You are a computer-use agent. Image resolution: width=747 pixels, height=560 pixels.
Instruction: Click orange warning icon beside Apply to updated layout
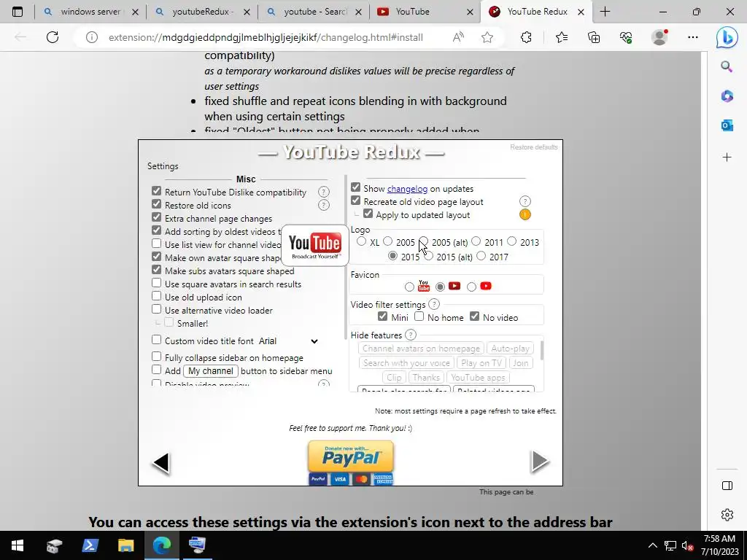(x=525, y=215)
